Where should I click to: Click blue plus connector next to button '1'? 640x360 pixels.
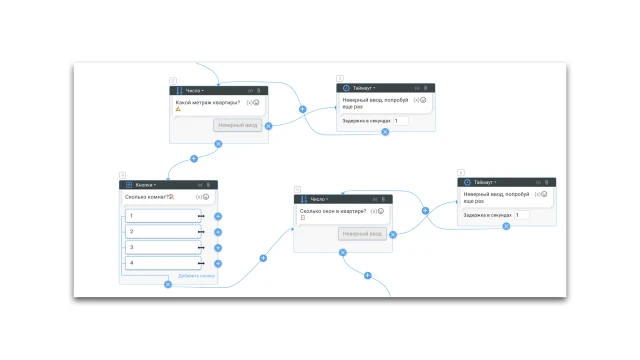(x=218, y=216)
